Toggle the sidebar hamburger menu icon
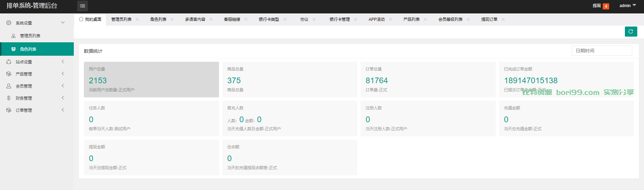 (83, 6)
